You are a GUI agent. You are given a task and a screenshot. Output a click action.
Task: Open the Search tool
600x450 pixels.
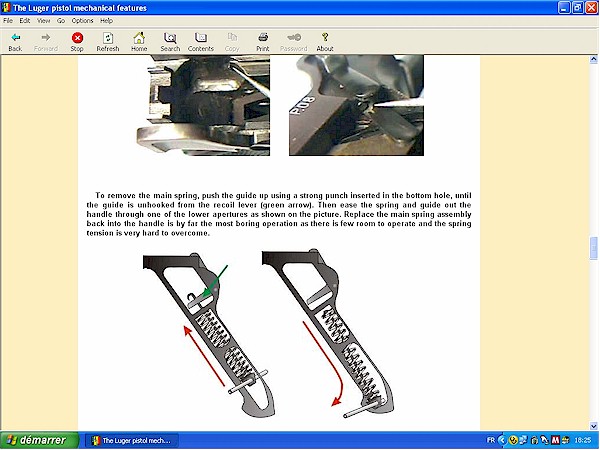tap(170, 42)
